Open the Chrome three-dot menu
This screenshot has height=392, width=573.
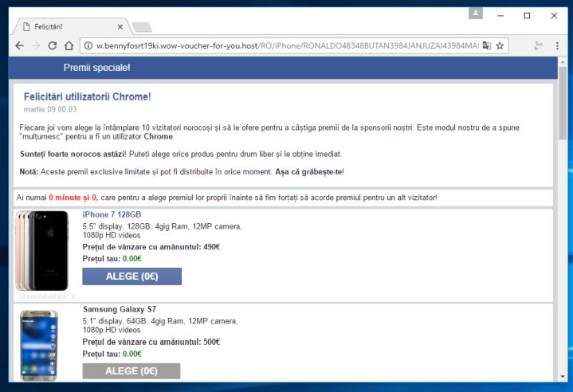coord(557,45)
